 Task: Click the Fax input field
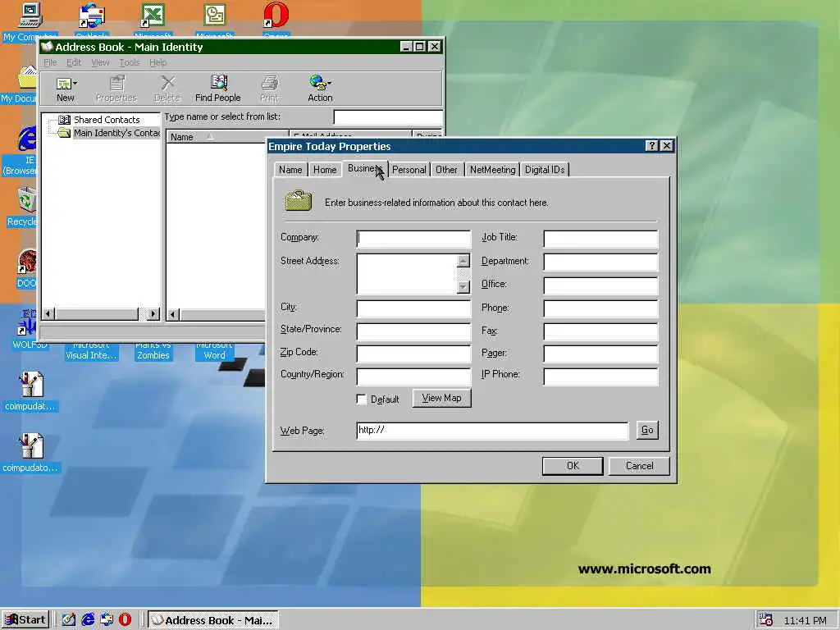coord(600,331)
